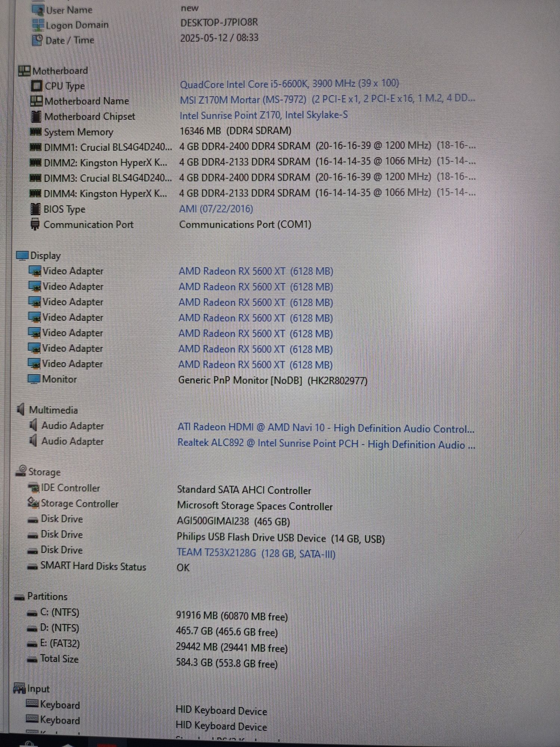Select the Motherboard section heading
The width and height of the screenshot is (560, 747).
pos(60,71)
